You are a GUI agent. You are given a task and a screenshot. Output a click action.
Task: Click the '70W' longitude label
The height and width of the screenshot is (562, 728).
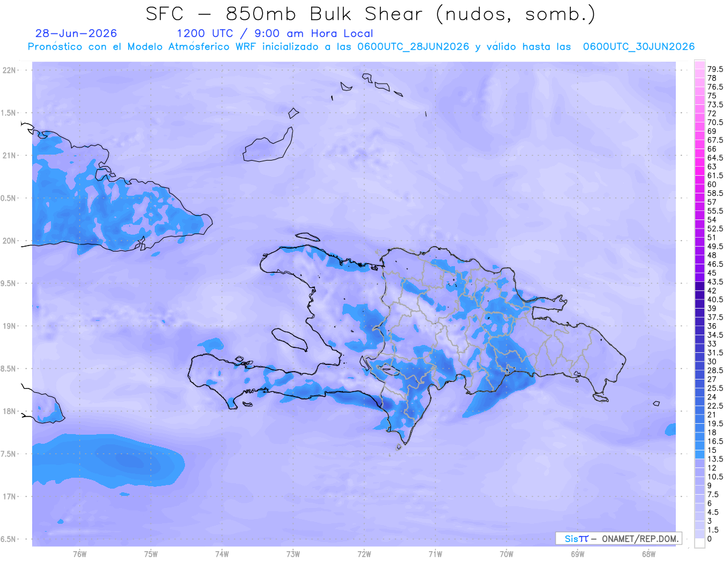[507, 554]
